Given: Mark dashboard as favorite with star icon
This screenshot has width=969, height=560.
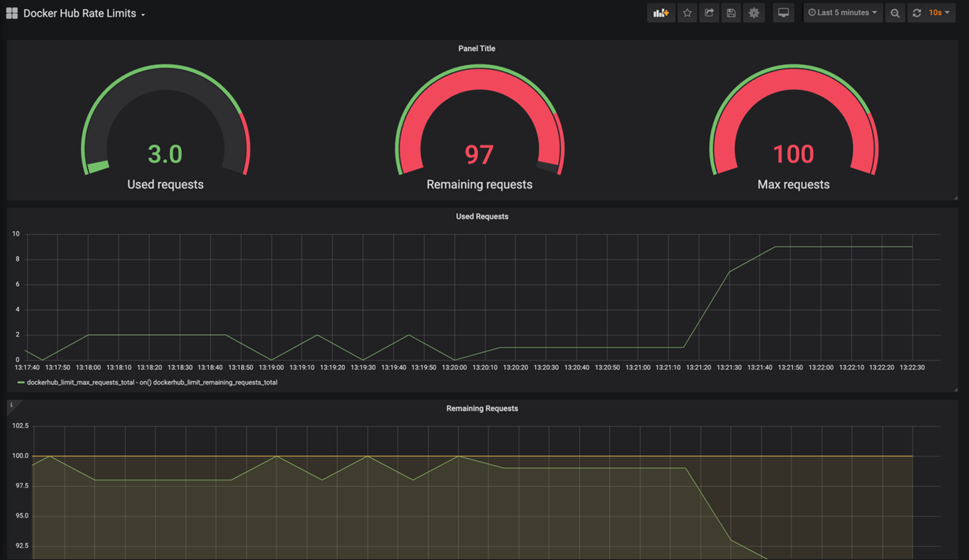Looking at the screenshot, I should click(687, 13).
